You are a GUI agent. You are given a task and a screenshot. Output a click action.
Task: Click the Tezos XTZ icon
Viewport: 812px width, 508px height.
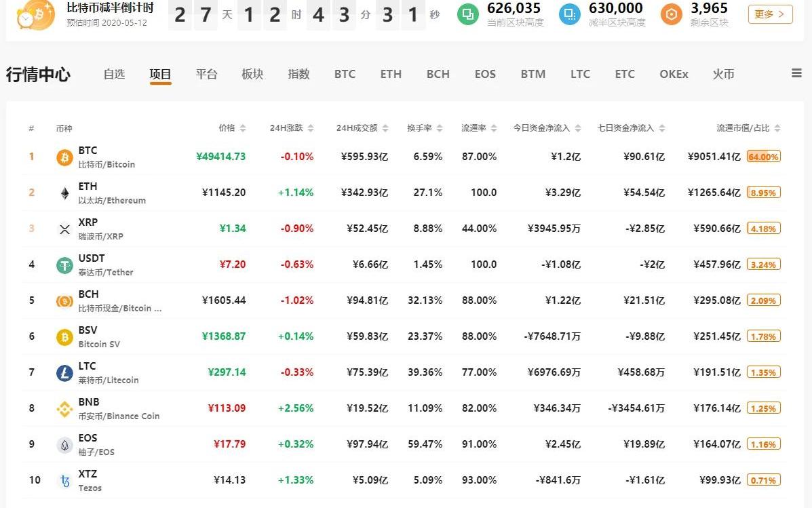pos(64,481)
